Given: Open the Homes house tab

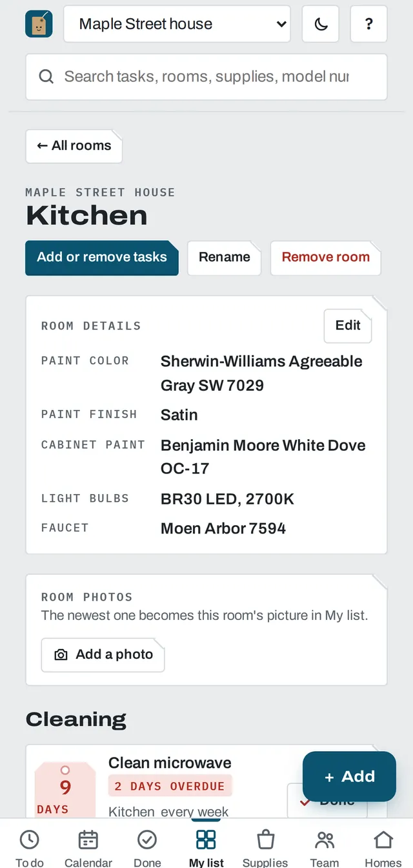Looking at the screenshot, I should click(x=383, y=847).
